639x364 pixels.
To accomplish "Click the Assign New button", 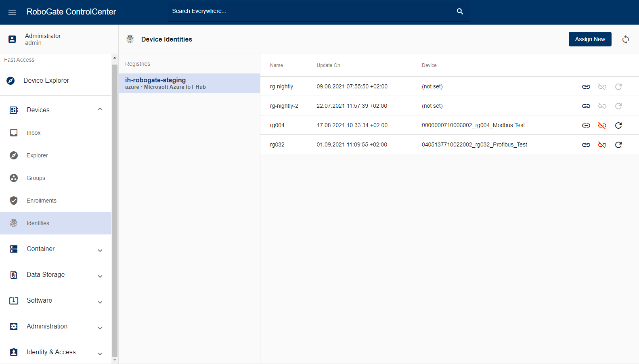I will pyautogui.click(x=590, y=39).
